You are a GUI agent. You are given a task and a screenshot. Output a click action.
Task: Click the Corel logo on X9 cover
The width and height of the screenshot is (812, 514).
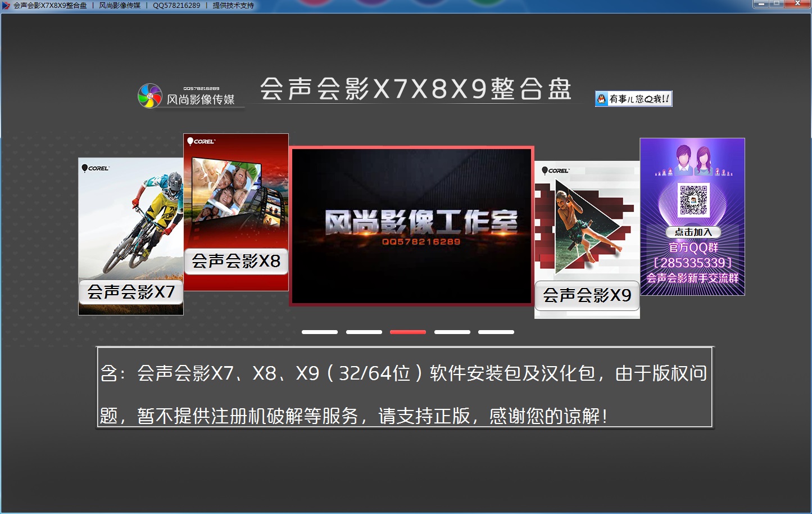tap(556, 170)
